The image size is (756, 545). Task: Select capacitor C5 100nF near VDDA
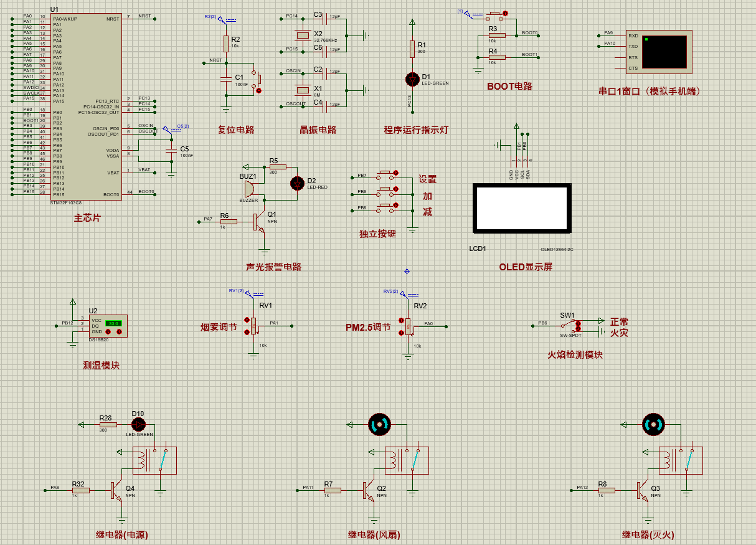click(x=171, y=151)
